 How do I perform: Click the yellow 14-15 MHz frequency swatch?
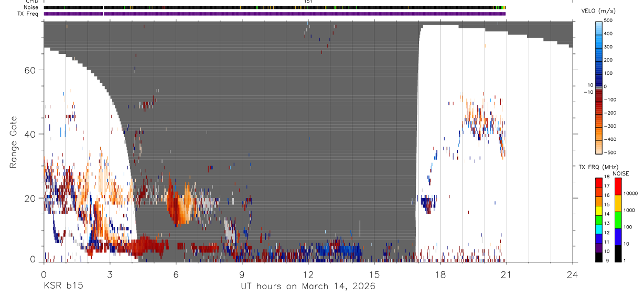[599, 211]
